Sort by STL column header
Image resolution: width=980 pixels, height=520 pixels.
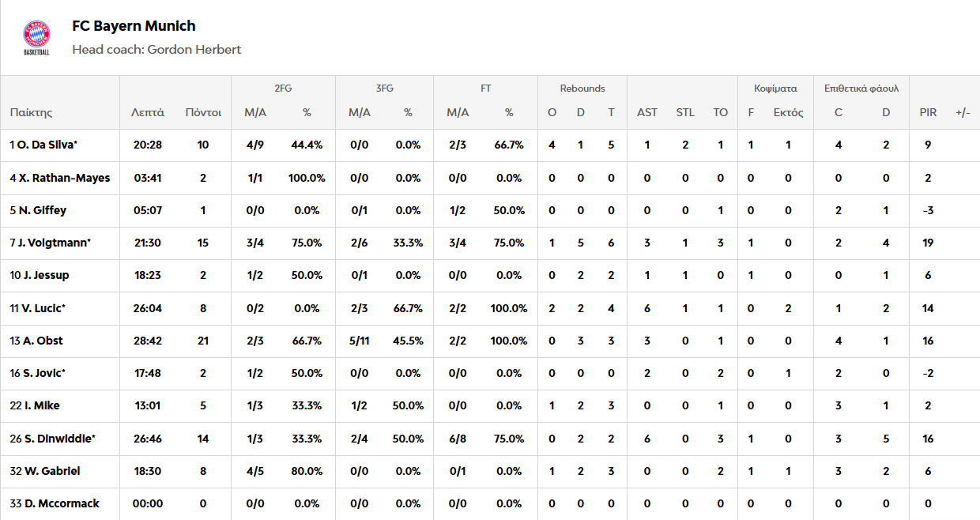pos(685,113)
